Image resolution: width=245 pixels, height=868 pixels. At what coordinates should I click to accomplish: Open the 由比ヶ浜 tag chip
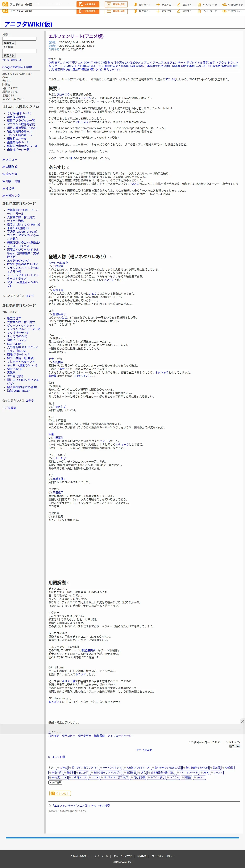[82, 773]
